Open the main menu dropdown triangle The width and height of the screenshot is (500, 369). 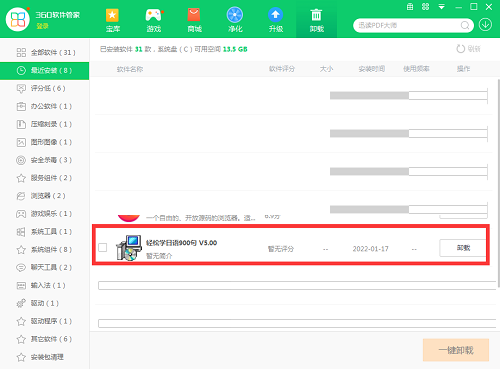pyautogui.click(x=441, y=7)
